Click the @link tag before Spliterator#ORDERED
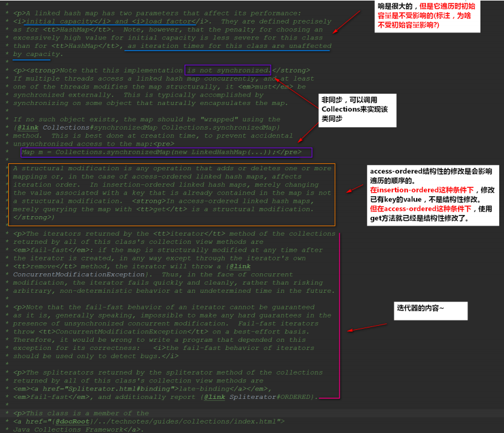This screenshot has height=433, width=504. (215, 397)
